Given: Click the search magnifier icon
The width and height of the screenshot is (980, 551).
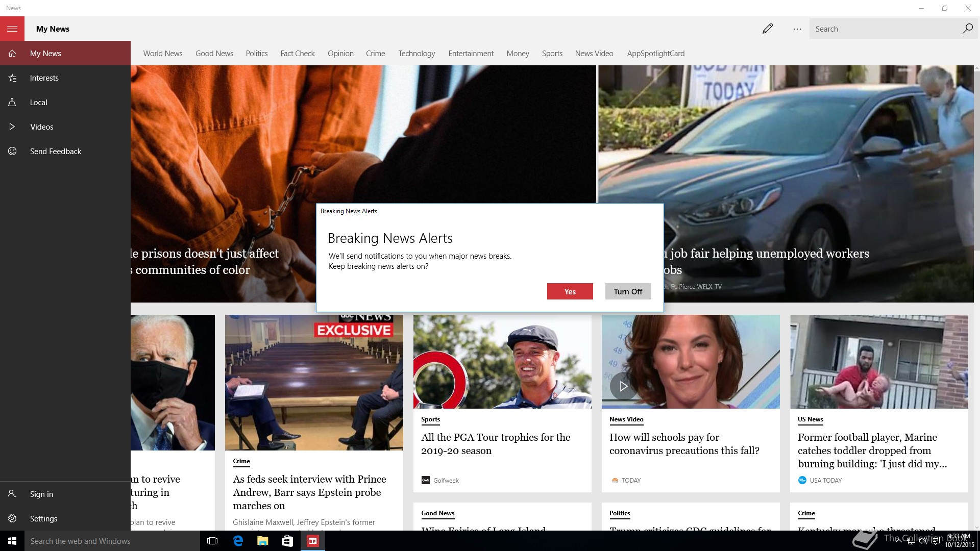Looking at the screenshot, I should tap(967, 29).
